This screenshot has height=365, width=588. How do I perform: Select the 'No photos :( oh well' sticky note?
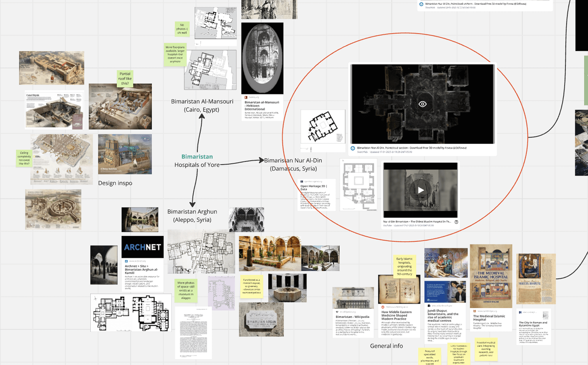click(x=182, y=29)
